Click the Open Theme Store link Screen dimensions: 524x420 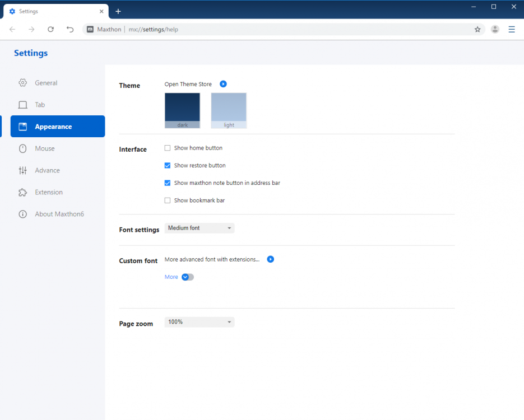(188, 83)
